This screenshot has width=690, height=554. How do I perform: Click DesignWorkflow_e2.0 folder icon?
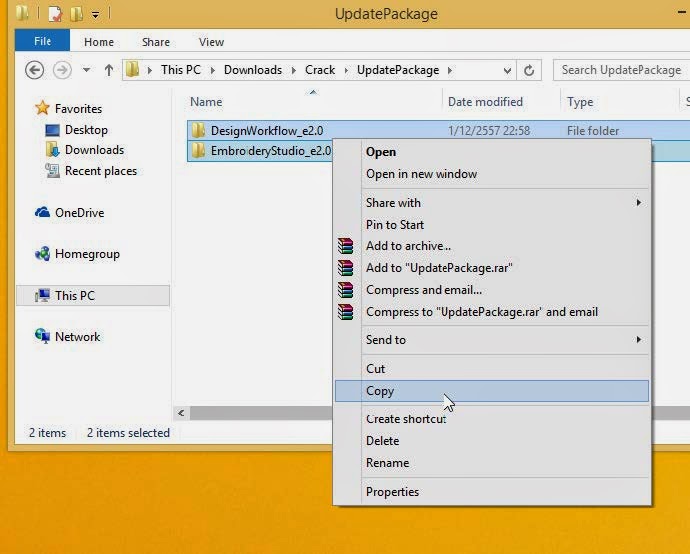click(x=198, y=130)
